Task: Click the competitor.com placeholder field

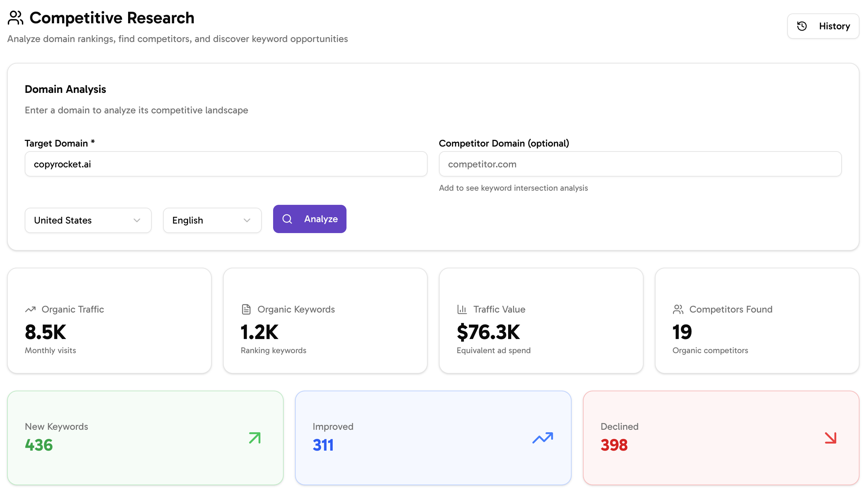Action: click(x=640, y=164)
